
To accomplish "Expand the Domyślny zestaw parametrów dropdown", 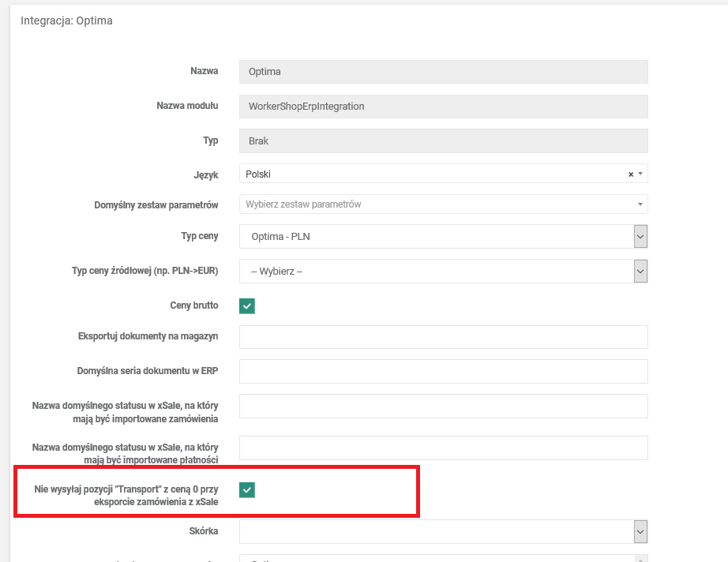I will pyautogui.click(x=640, y=204).
